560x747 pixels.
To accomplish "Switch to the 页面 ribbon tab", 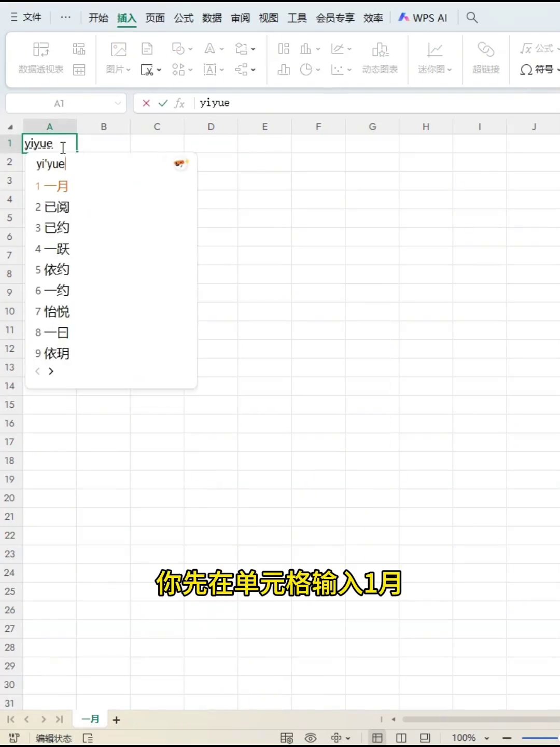I will coord(155,18).
